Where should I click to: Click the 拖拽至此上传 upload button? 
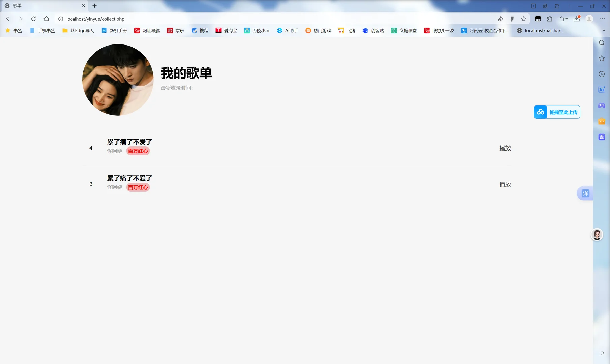click(556, 112)
